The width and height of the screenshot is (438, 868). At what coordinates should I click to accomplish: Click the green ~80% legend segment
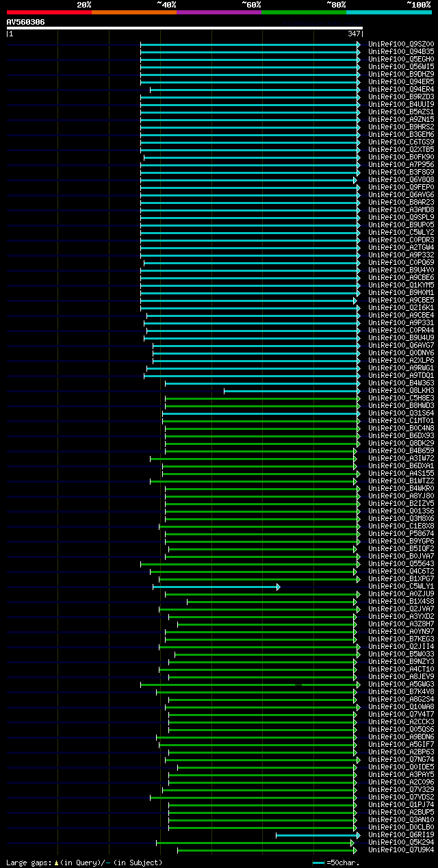click(x=304, y=12)
